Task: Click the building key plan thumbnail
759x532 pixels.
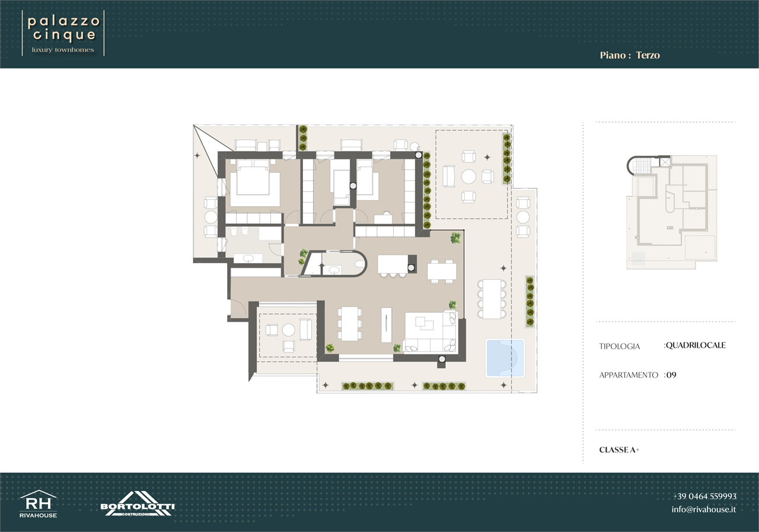Action: 671,212
